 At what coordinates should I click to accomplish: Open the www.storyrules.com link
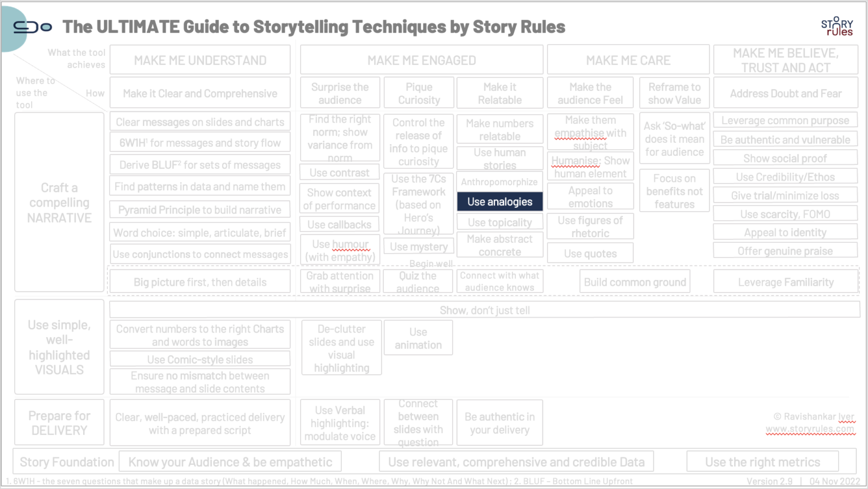click(x=811, y=429)
